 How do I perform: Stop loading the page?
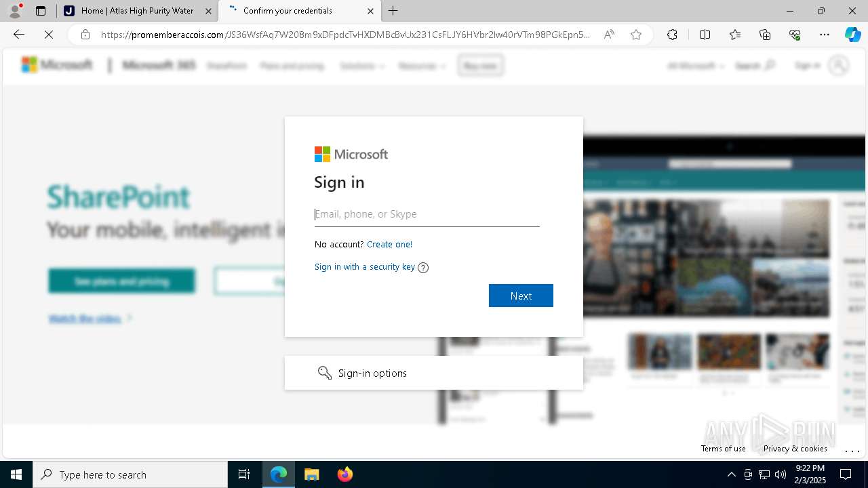[49, 35]
